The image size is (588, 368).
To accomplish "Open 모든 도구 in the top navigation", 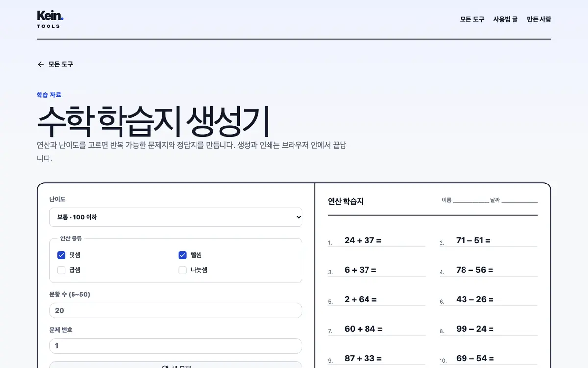I will pyautogui.click(x=472, y=19).
